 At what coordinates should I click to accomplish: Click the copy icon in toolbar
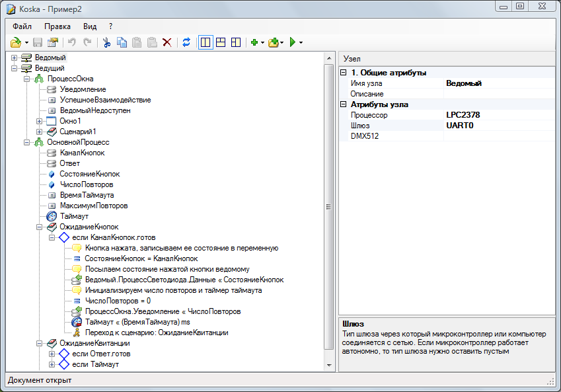click(x=122, y=42)
